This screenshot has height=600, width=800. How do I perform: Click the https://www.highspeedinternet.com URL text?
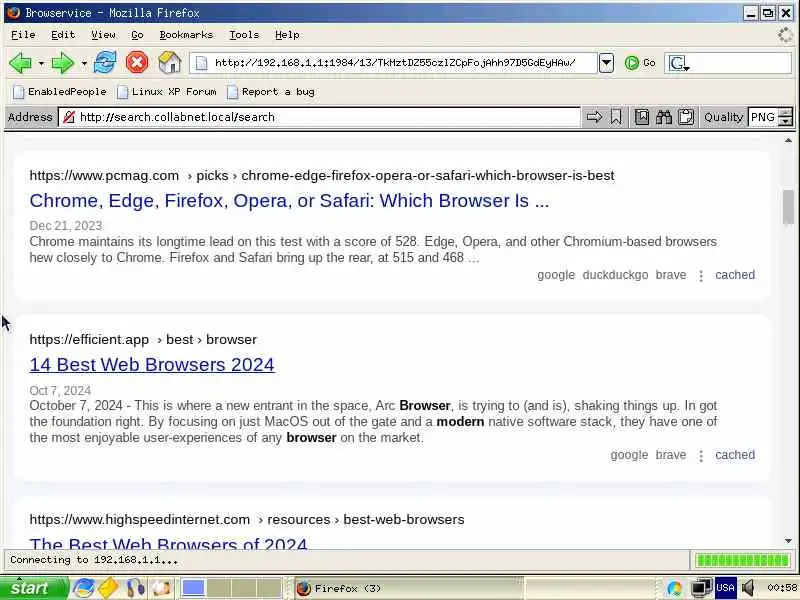coord(140,519)
